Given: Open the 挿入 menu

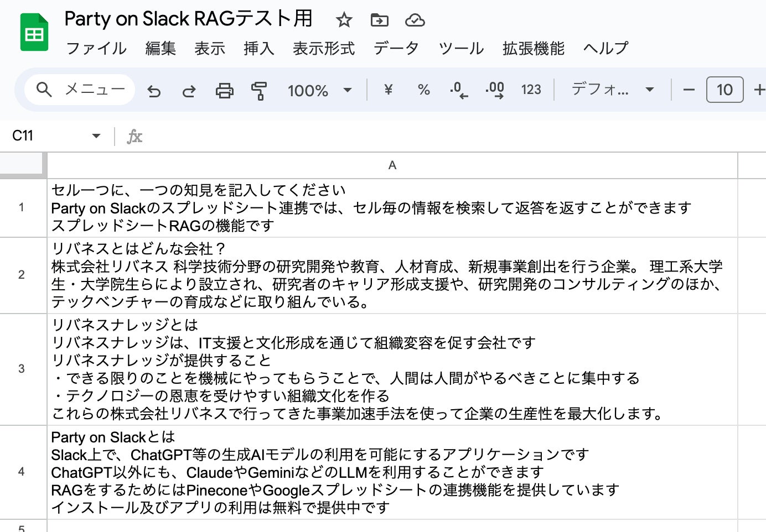Looking at the screenshot, I should click(x=259, y=49).
